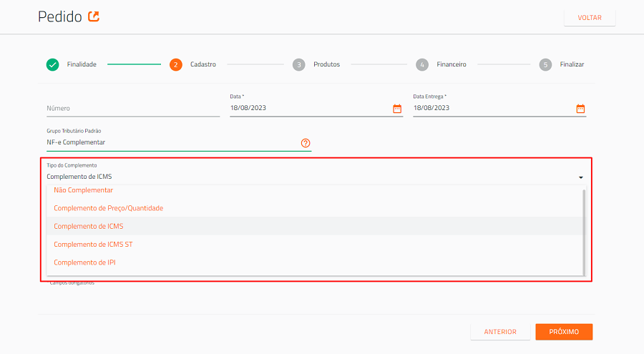Click the green checkmark Finalidade step icon
The height and width of the screenshot is (354, 644).
click(x=52, y=64)
